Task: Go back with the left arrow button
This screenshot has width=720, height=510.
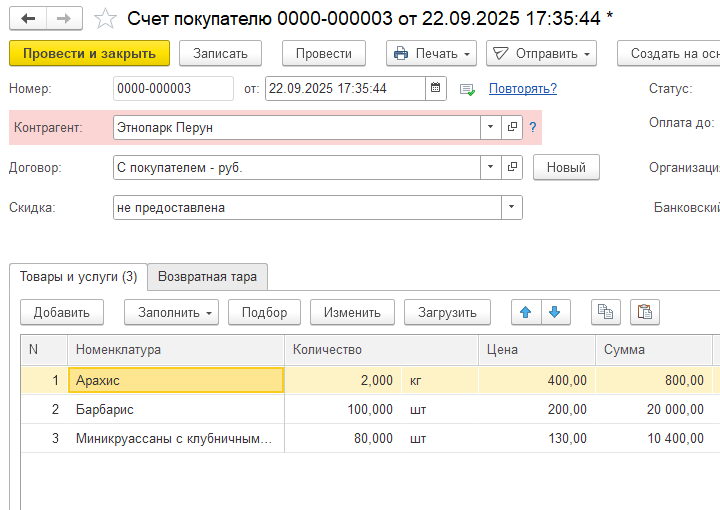Action: (x=28, y=19)
